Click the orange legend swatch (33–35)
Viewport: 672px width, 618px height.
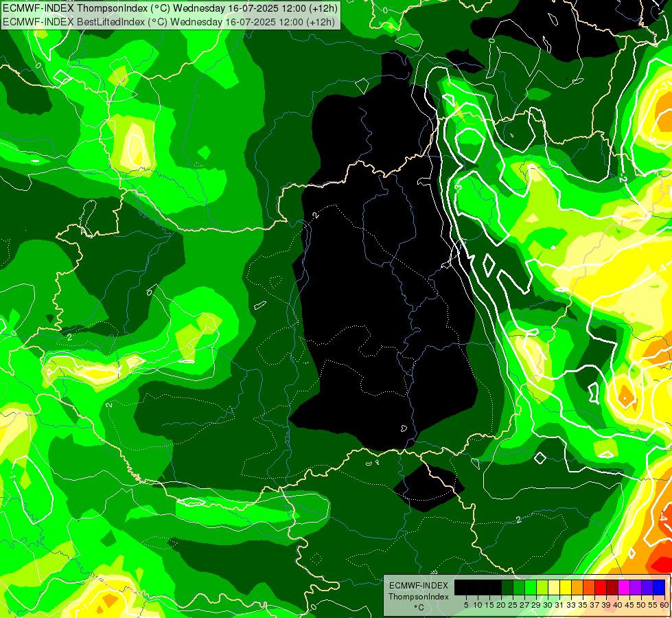click(578, 587)
